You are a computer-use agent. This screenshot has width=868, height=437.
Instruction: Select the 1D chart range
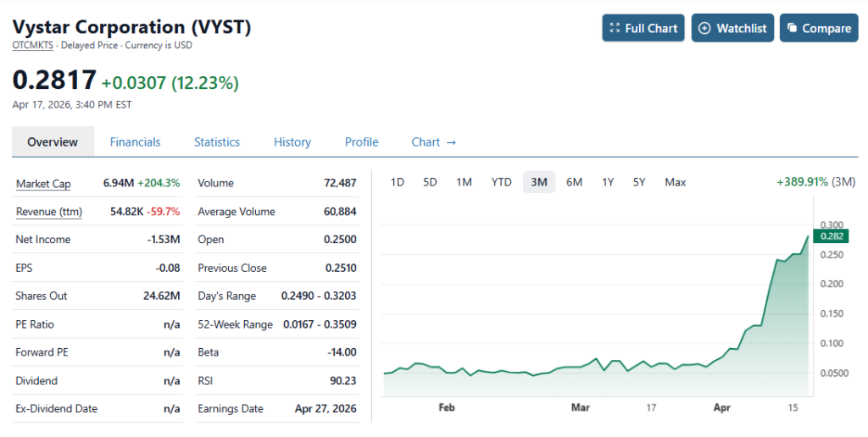pos(397,182)
